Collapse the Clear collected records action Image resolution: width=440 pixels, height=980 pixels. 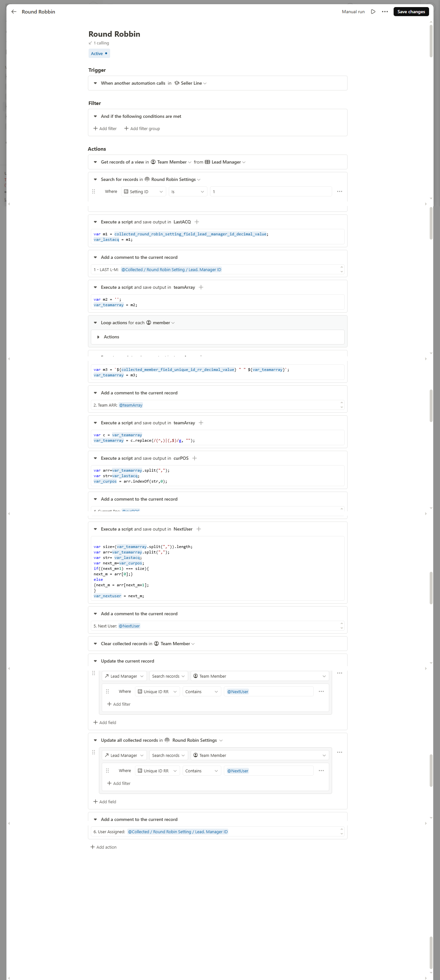[96, 644]
